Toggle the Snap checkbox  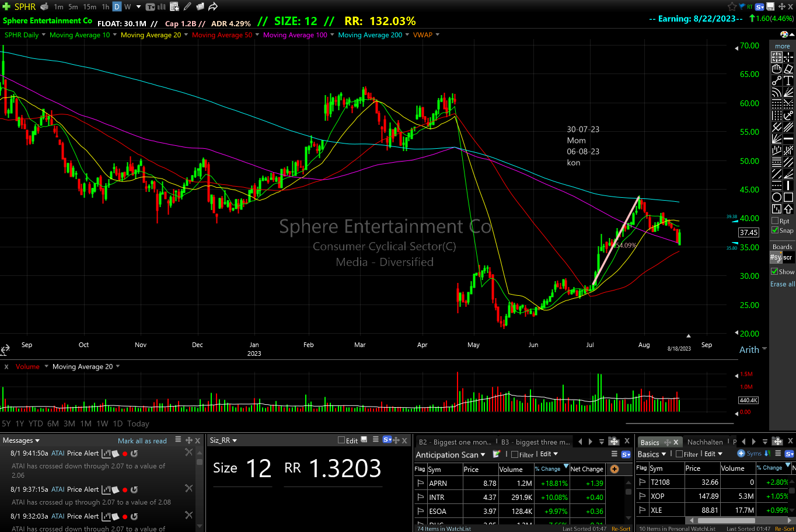pos(775,230)
